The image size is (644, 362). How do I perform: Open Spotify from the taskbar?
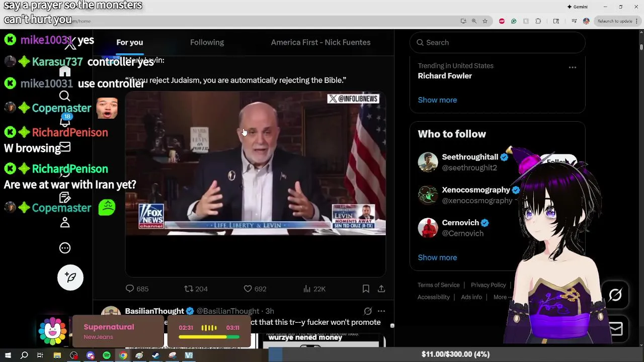pyautogui.click(x=107, y=355)
